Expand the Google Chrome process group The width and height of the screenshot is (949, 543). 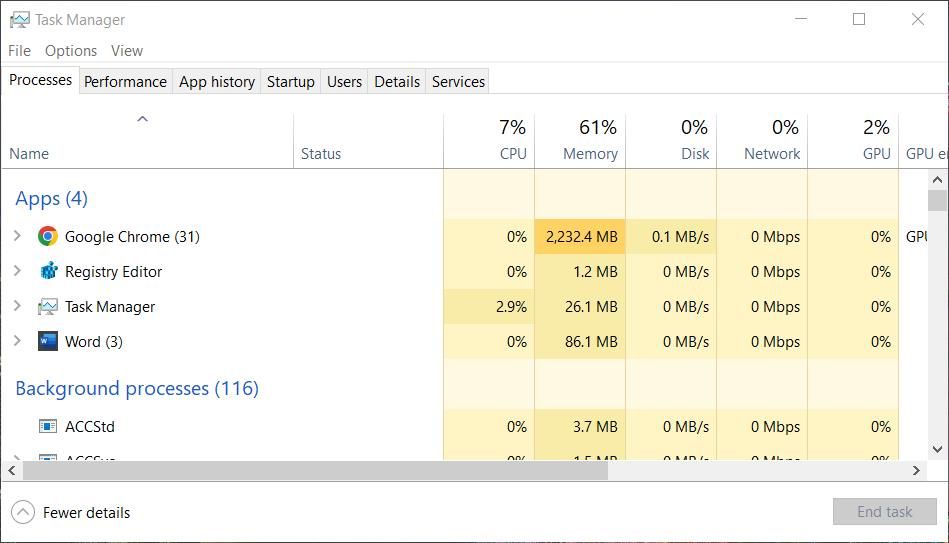(17, 237)
